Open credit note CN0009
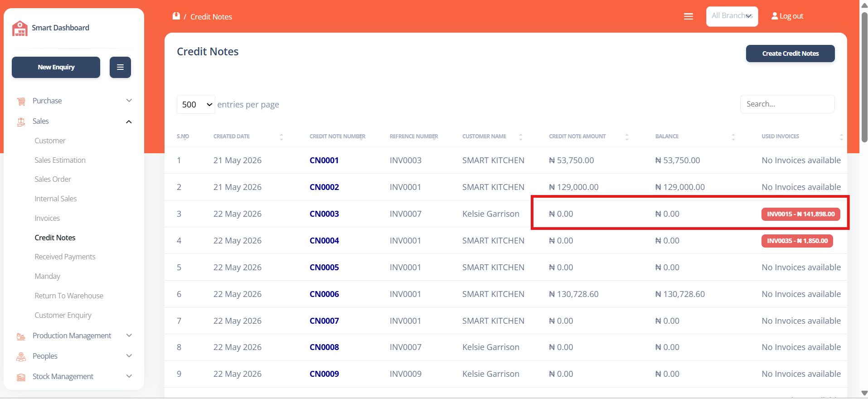 coord(324,374)
